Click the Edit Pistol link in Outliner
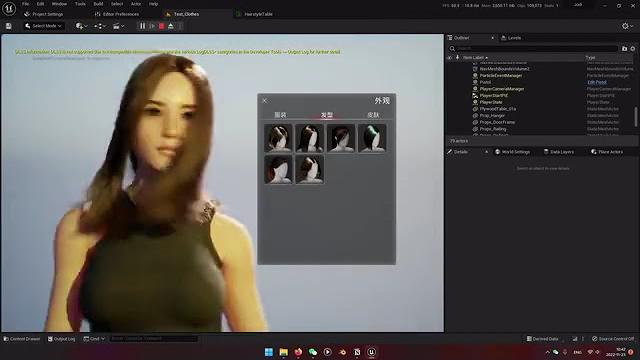640x360 pixels. point(597,82)
